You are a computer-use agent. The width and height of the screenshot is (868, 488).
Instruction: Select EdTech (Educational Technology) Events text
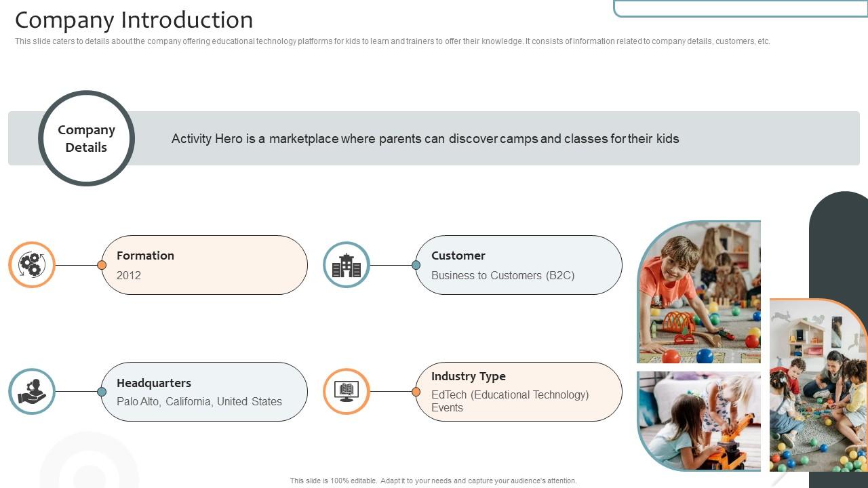click(x=510, y=401)
